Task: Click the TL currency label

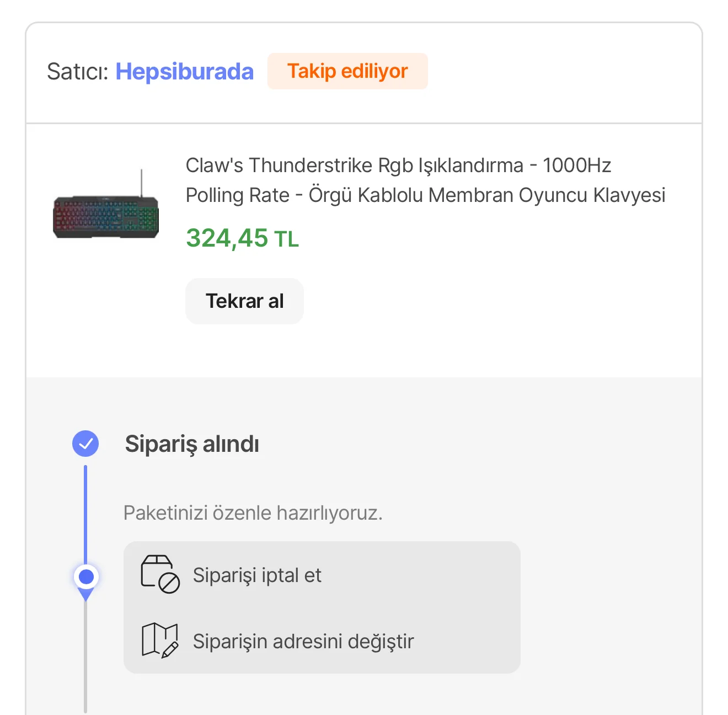Action: pos(287,239)
